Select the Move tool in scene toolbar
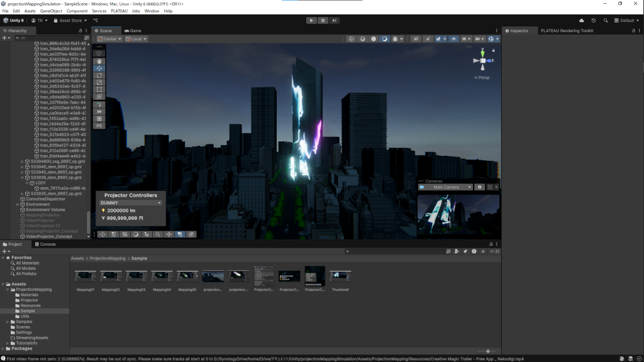Viewport: 644px width, 362px height. pyautogui.click(x=99, y=69)
